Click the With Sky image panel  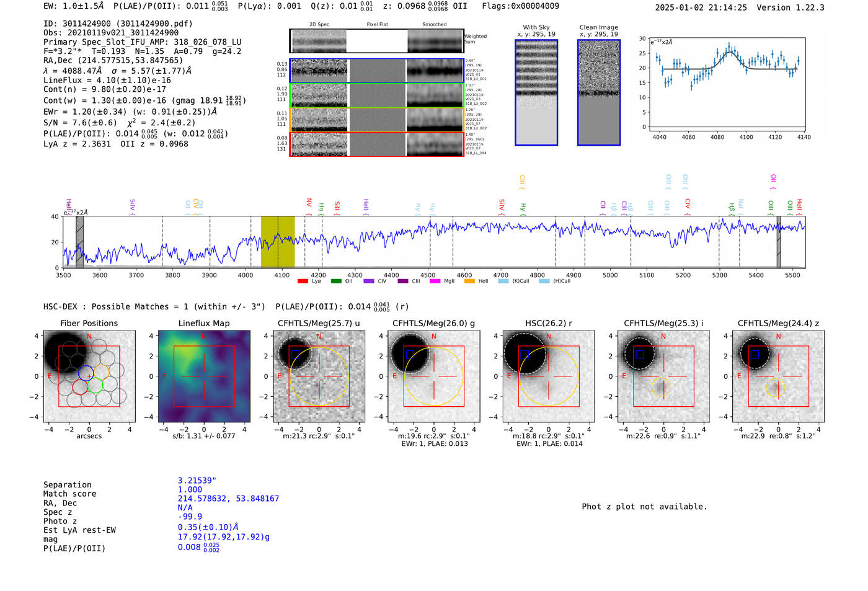coord(536,92)
